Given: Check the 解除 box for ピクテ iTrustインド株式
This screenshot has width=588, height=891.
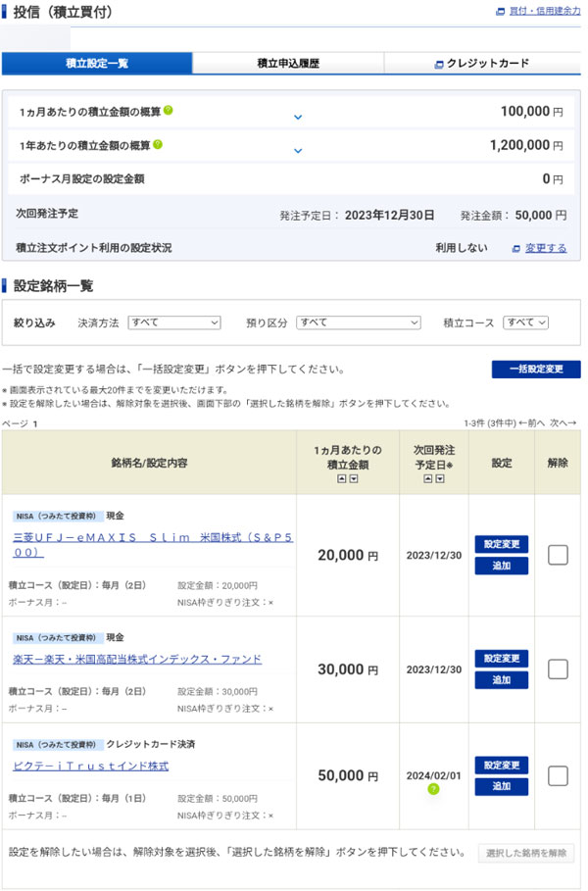Looking at the screenshot, I should pos(558,776).
